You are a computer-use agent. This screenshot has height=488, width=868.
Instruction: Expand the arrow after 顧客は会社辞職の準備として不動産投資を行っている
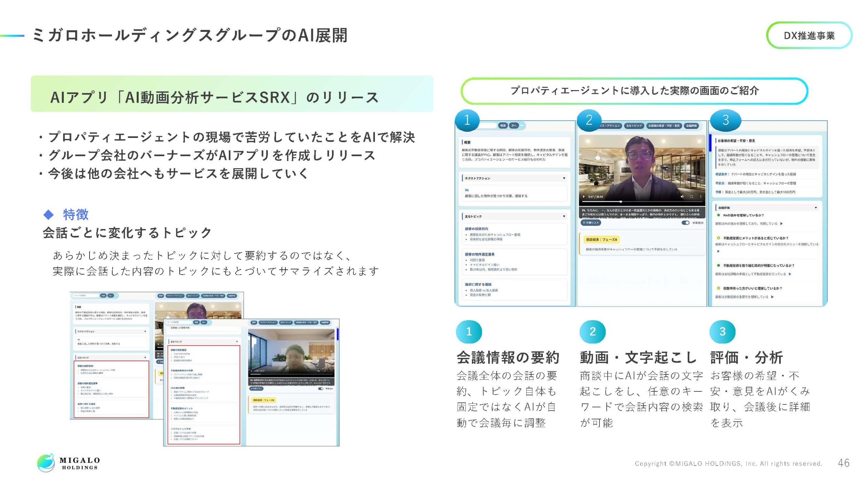tap(790, 274)
